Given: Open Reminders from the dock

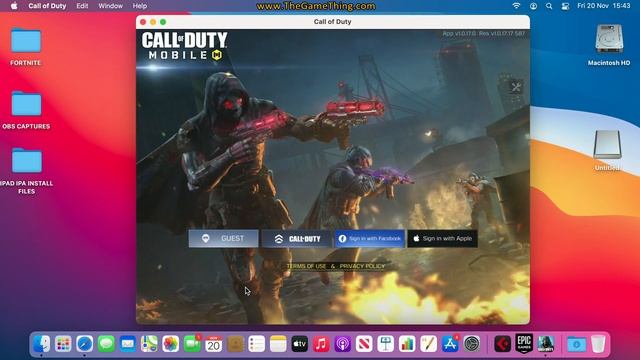Looking at the screenshot, I should 257,344.
